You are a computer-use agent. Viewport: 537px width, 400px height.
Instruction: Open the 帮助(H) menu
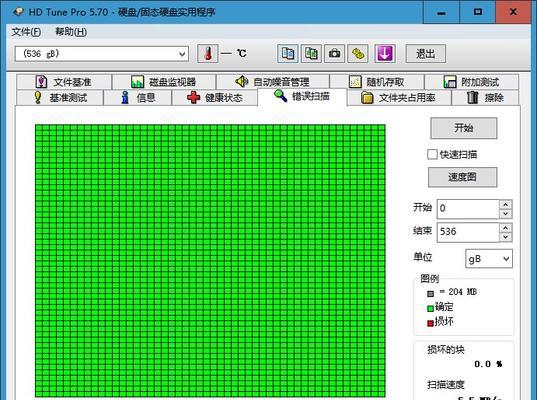[x=71, y=32]
